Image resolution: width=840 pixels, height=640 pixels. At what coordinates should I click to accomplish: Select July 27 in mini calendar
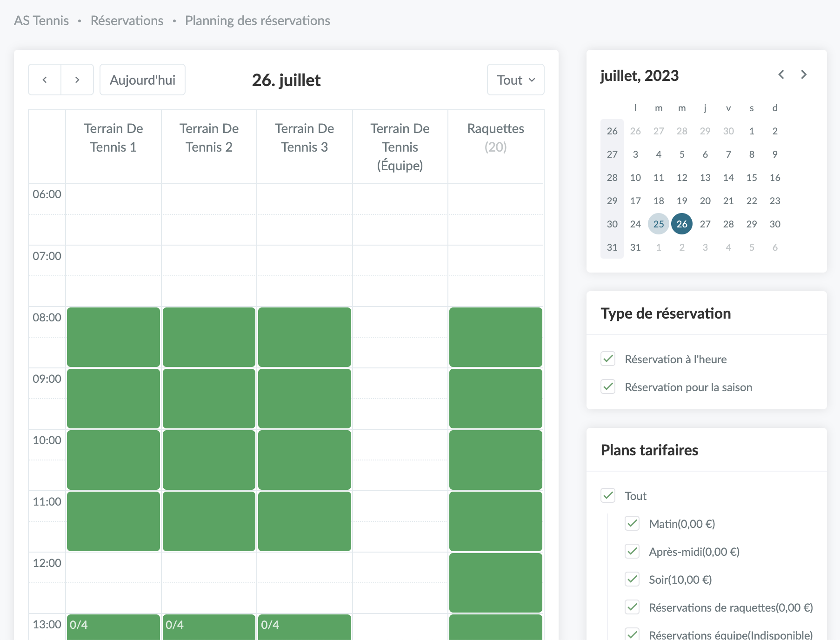point(705,224)
